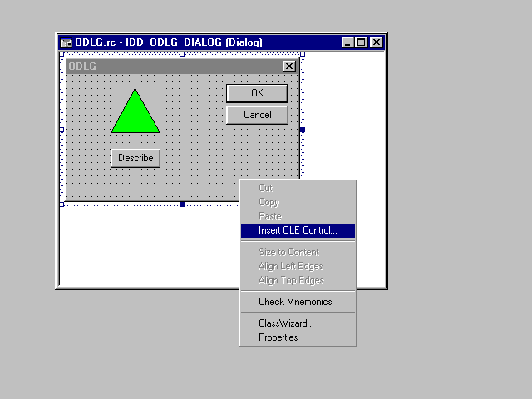Image resolution: width=532 pixels, height=399 pixels.
Task: Click the bottom-center resize handle of dialog
Action: pos(182,204)
